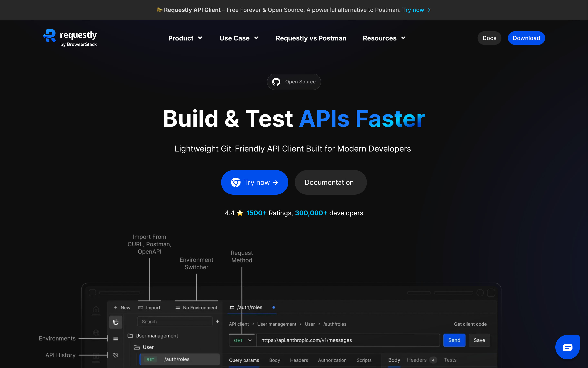588x368 pixels.
Task: Click the API History clock icon
Action: tap(116, 355)
